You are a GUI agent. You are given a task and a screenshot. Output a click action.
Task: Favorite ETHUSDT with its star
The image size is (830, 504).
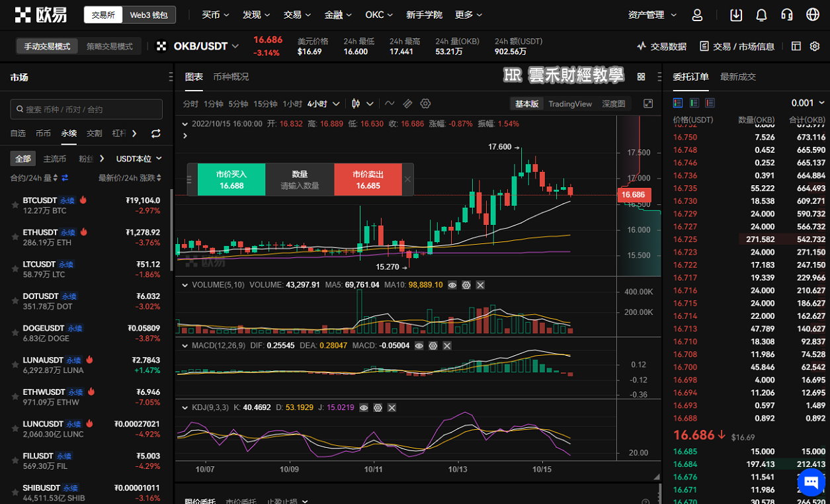coord(15,237)
